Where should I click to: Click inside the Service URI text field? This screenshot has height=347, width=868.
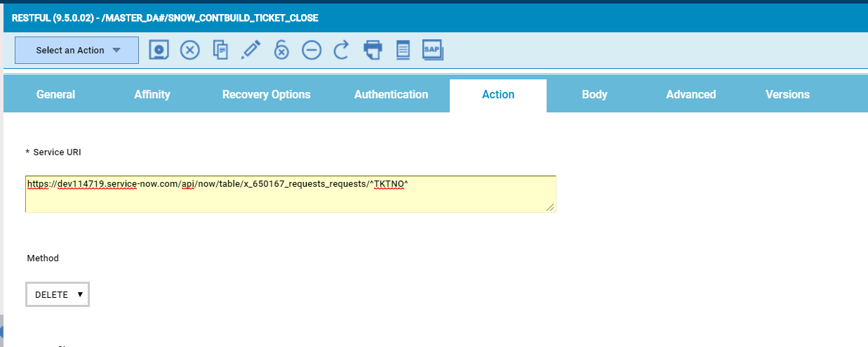pos(291,197)
